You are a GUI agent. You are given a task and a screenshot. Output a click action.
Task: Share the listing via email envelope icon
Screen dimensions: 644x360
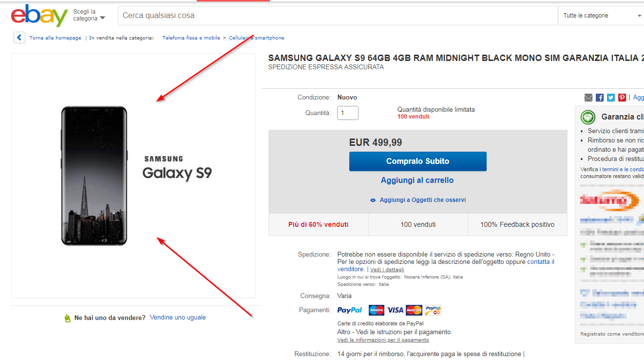pyautogui.click(x=588, y=98)
